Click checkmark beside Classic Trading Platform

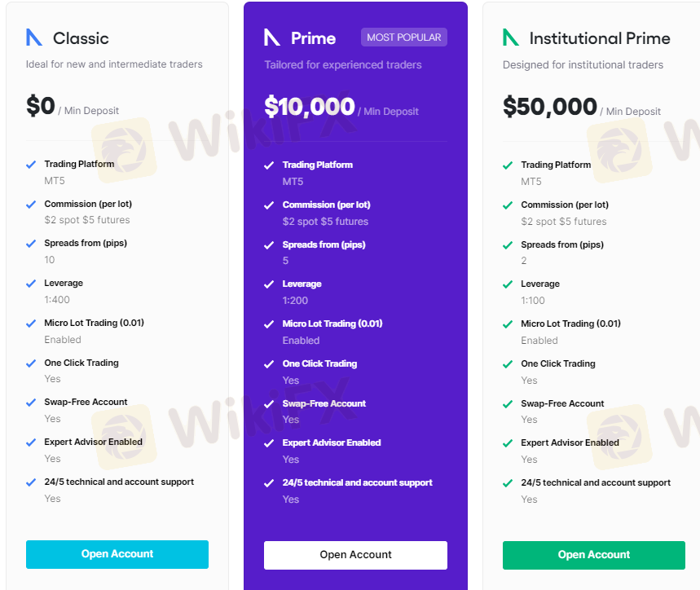coord(31,164)
